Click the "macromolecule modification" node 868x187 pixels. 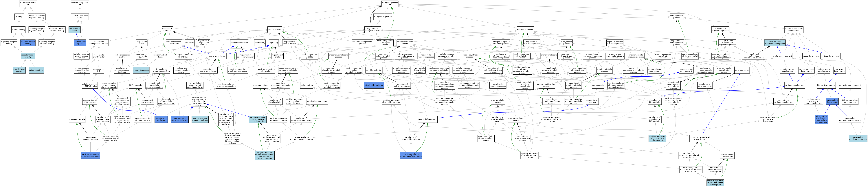click(654, 70)
